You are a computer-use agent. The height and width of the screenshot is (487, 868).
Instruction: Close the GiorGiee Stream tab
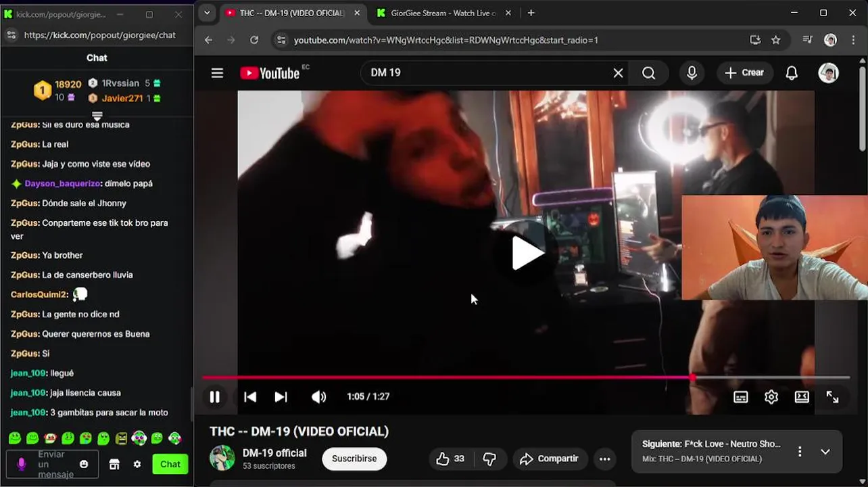508,13
